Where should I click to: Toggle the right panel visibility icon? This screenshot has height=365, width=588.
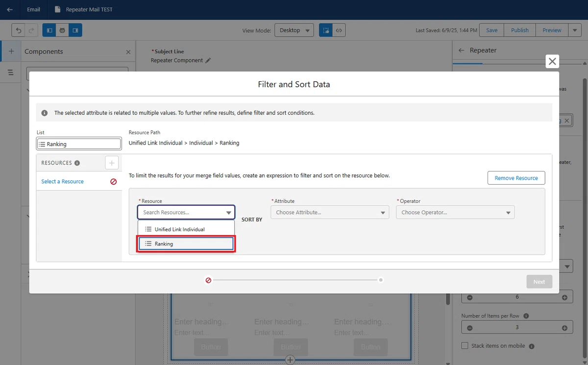coord(75,30)
